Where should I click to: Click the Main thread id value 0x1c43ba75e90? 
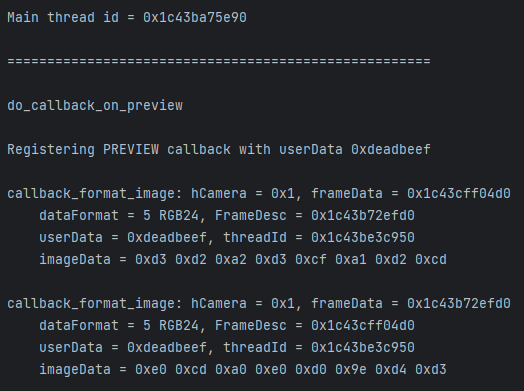coord(195,17)
